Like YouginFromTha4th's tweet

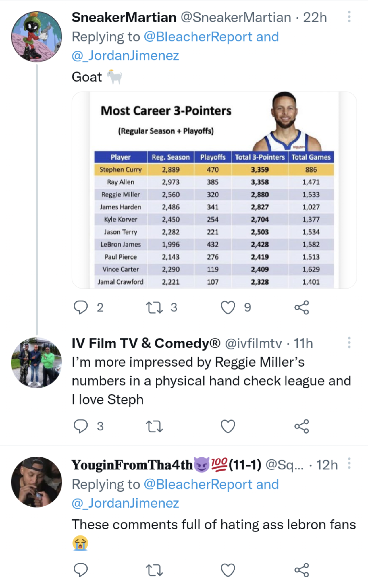tap(228, 570)
